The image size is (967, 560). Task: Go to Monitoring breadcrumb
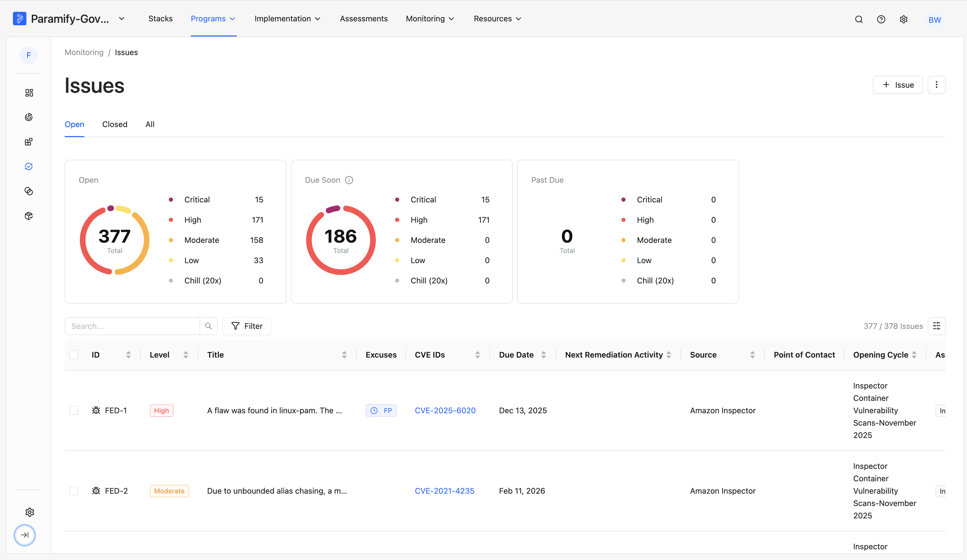point(84,52)
